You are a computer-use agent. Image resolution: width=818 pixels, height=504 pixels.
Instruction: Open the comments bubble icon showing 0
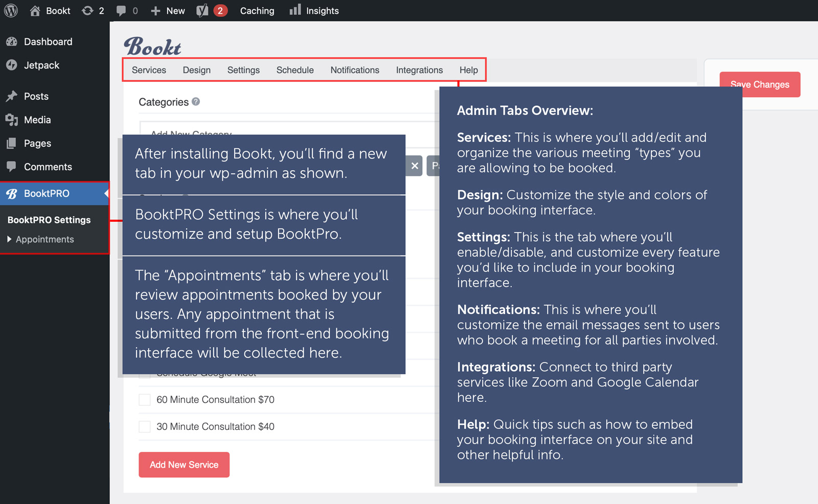121,10
